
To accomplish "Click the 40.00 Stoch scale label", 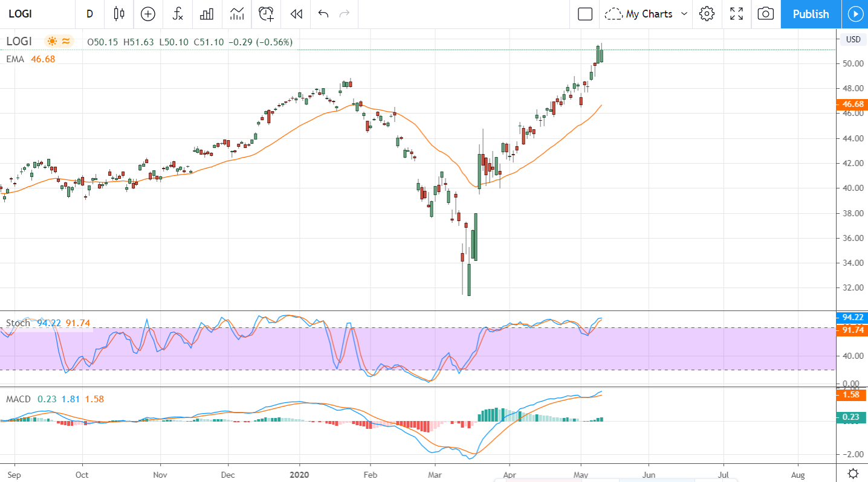I will tap(852, 356).
